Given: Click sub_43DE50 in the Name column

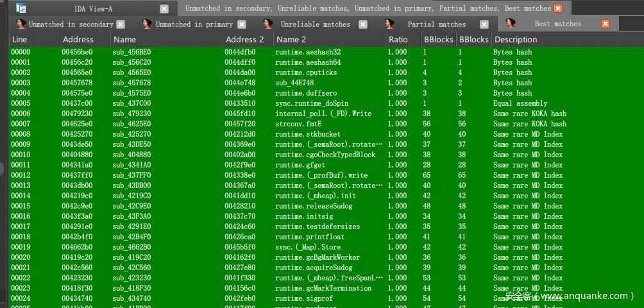Looking at the screenshot, I should tap(131, 144).
